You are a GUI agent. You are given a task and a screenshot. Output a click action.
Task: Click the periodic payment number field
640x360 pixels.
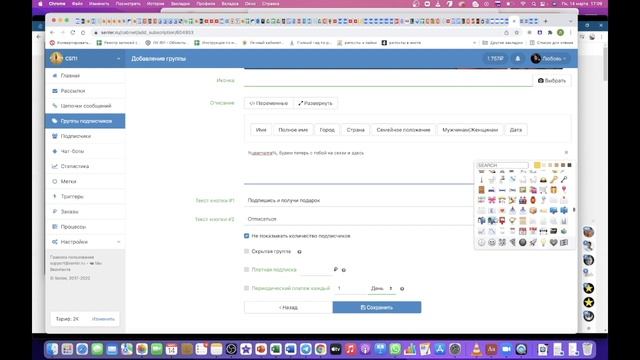350,288
